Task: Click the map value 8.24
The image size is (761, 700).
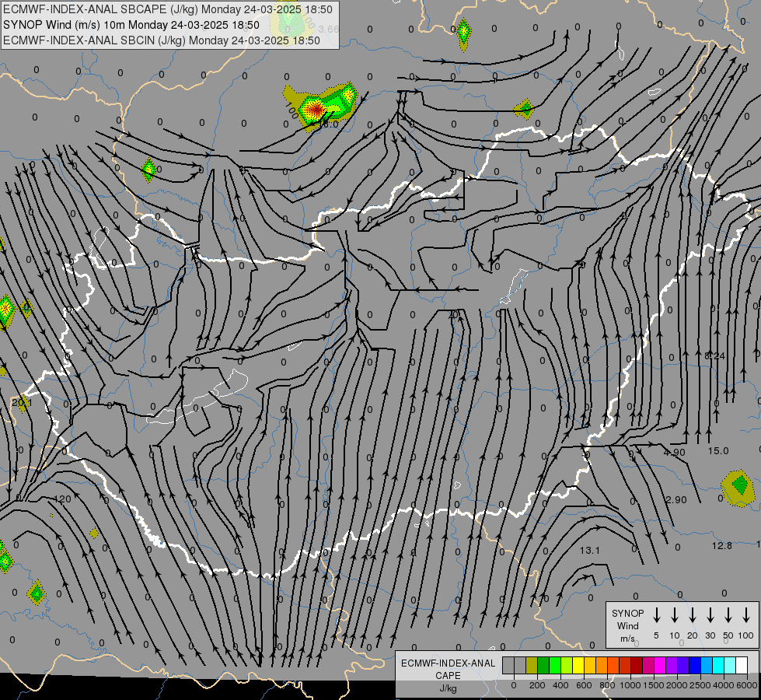Action: tap(715, 356)
